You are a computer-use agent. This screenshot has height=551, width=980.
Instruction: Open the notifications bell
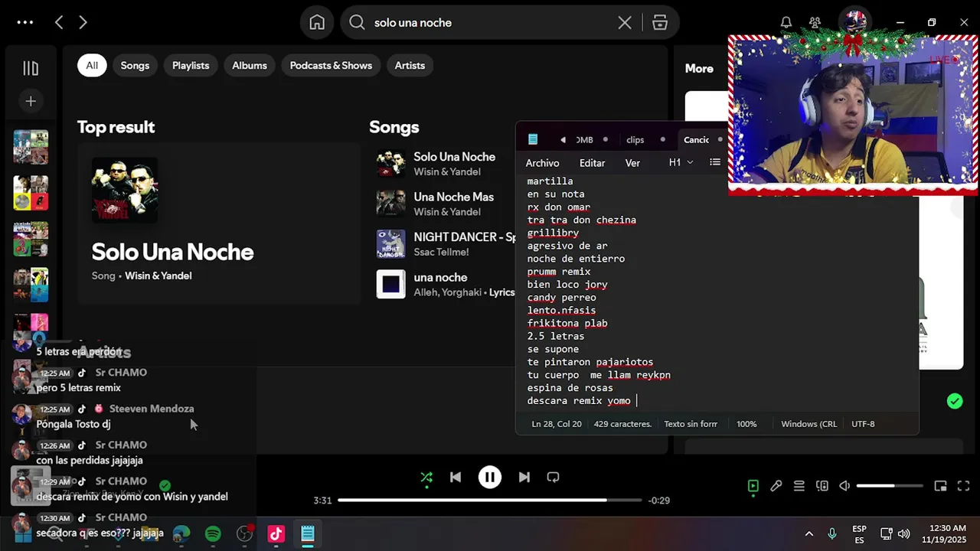[786, 23]
